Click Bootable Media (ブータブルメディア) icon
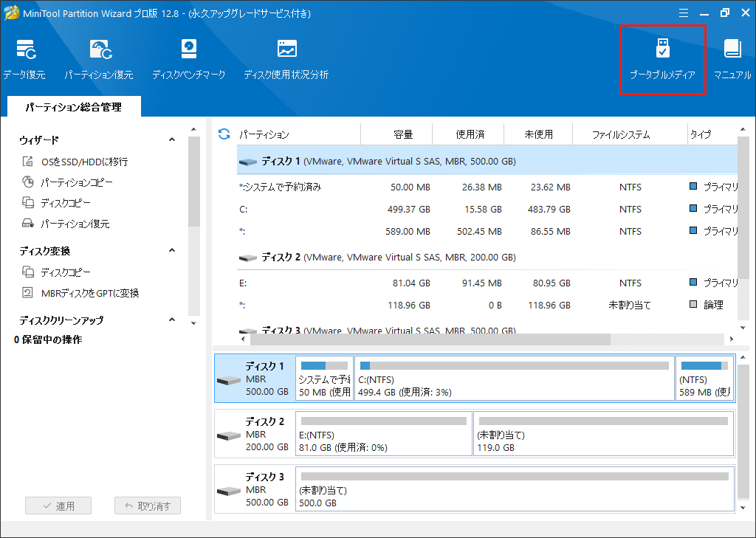 coord(662,59)
